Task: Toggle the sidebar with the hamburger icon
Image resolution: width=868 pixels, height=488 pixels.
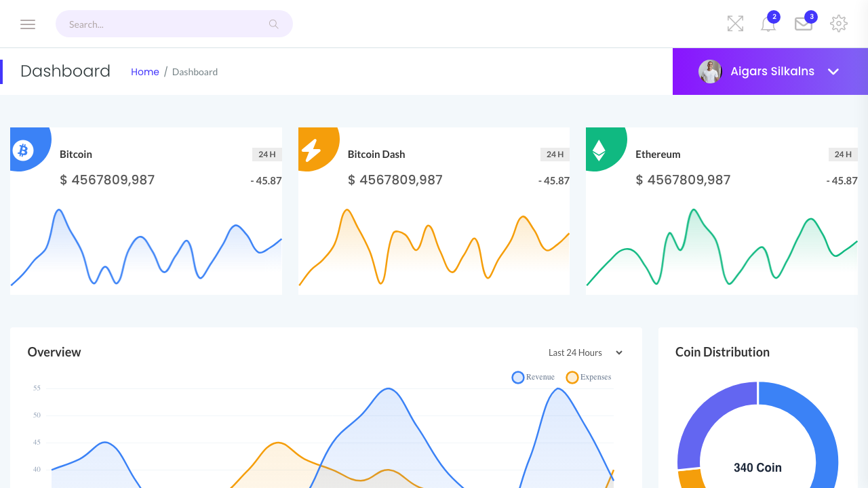Action: 28,24
